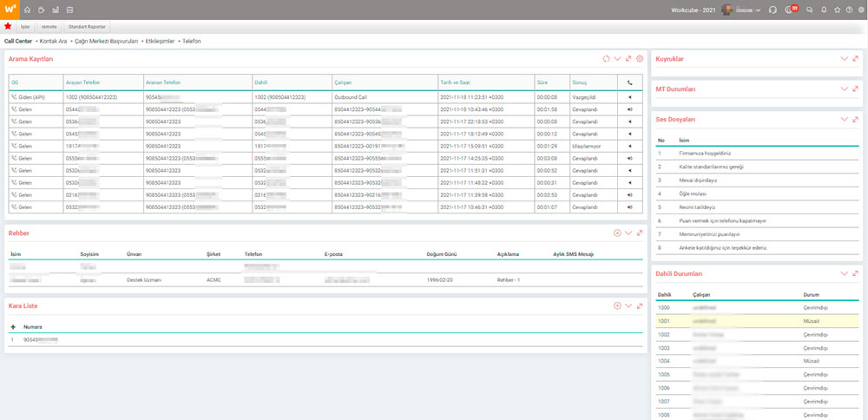Play recording of the second call row
Screen dimensions: 868x420
630,109
